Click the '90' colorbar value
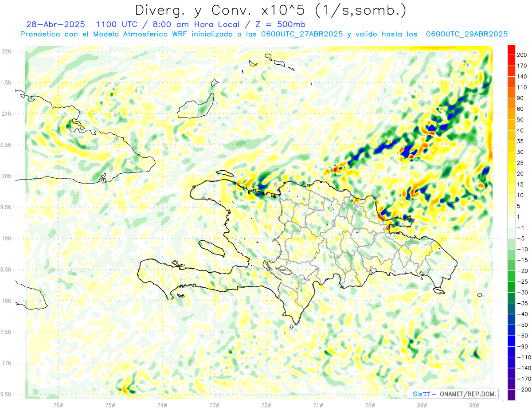The width and height of the screenshot is (532, 411). [520, 98]
